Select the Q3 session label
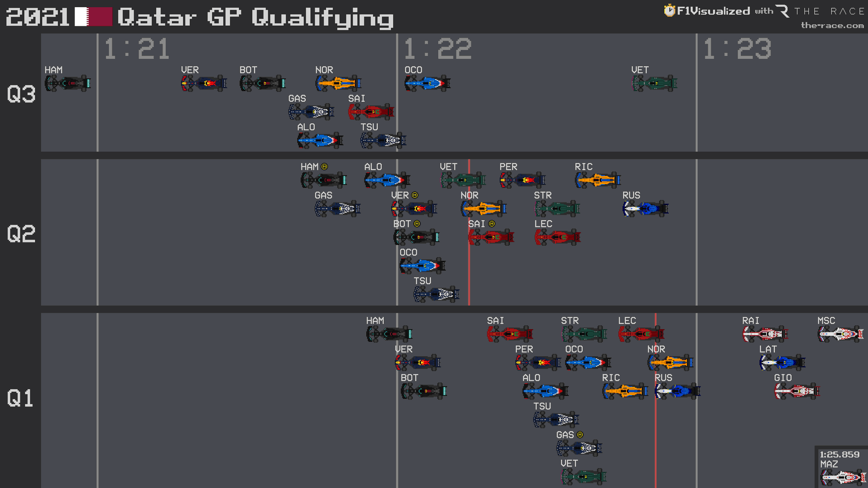Screen dimensions: 868x488 click(x=21, y=94)
